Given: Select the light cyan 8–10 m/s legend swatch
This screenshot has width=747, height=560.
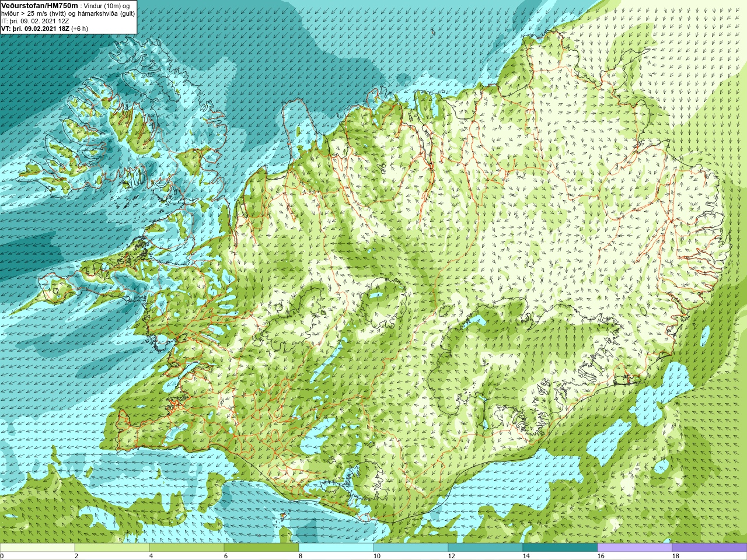Looking at the screenshot, I should [x=336, y=548].
